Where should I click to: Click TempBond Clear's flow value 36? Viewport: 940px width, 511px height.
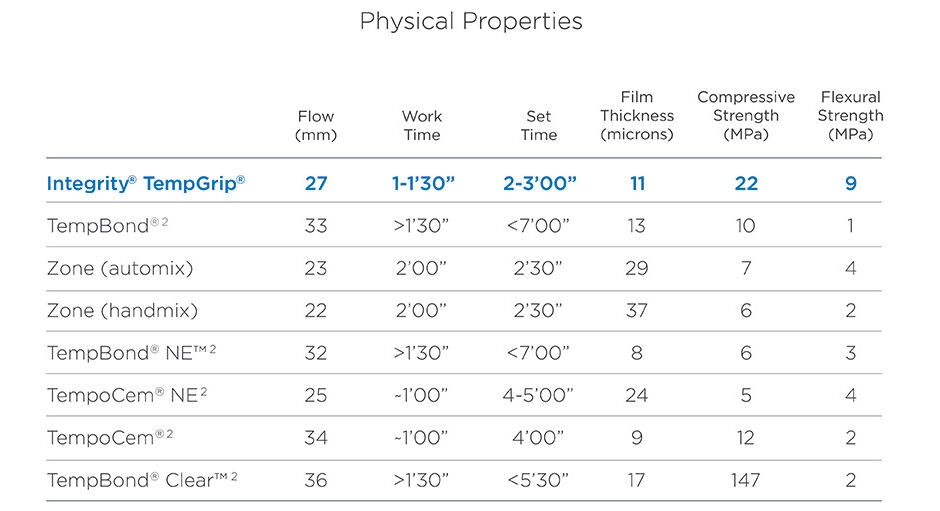[316, 481]
